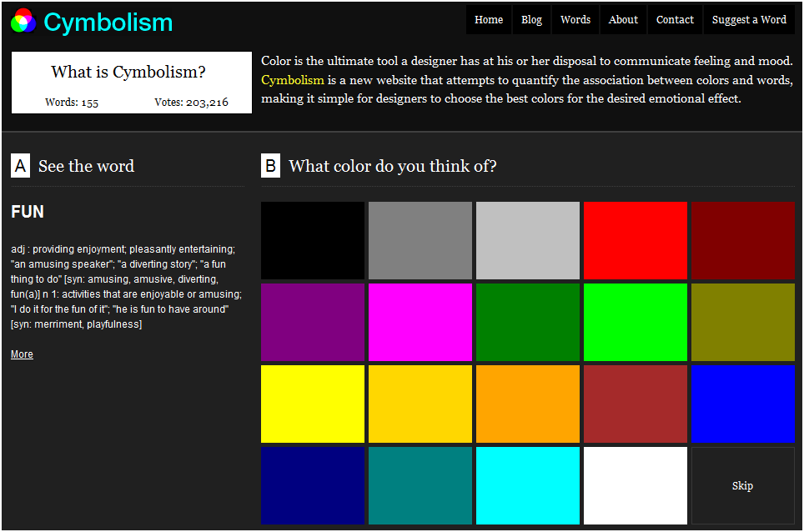The width and height of the screenshot is (804, 532).
Task: Click the 'Votes: 203,216' counter text
Action: pos(191,102)
